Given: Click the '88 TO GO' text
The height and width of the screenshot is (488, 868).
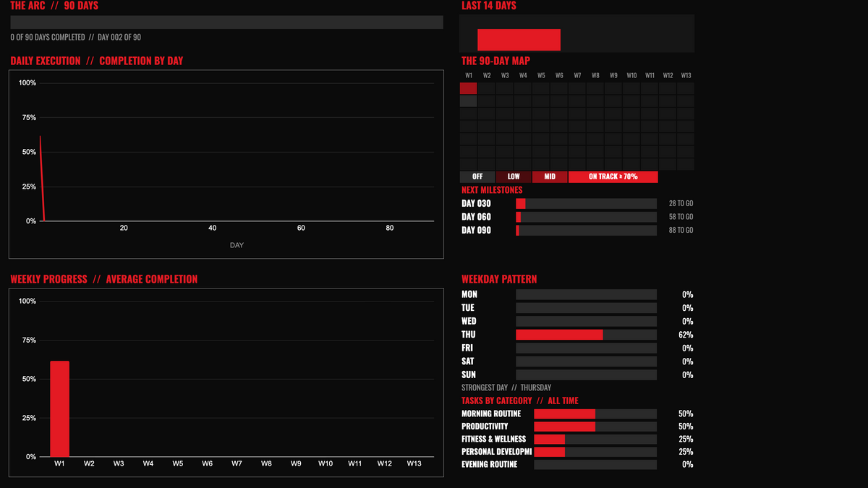Looking at the screenshot, I should click(x=681, y=230).
